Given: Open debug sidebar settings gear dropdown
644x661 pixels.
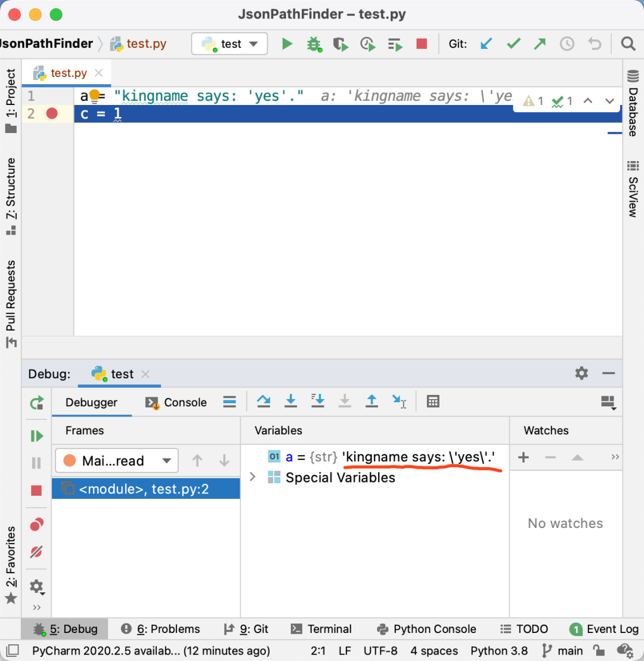Looking at the screenshot, I should click(37, 587).
